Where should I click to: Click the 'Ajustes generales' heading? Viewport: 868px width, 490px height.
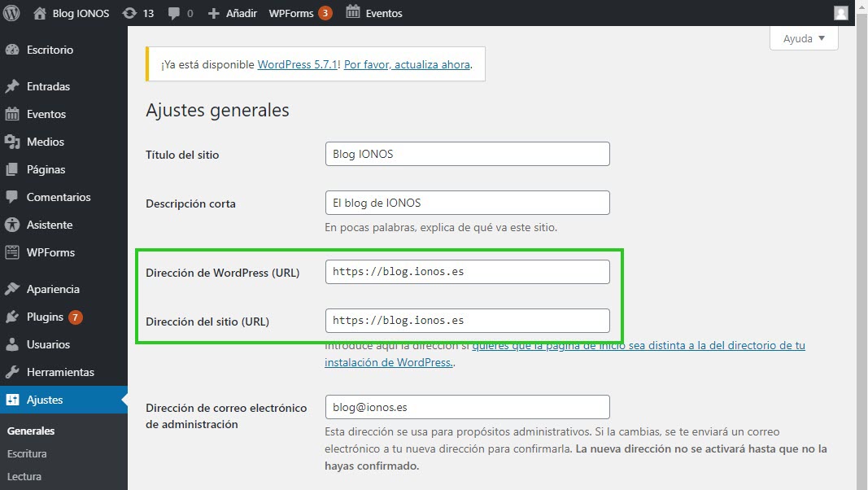[217, 110]
